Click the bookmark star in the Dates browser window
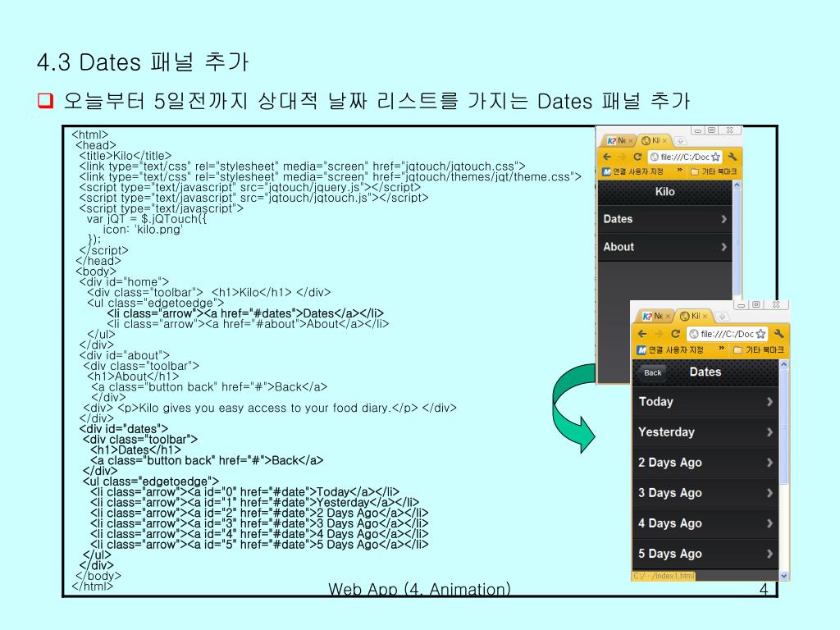Viewport: 840px width, 630px height. tap(760, 334)
